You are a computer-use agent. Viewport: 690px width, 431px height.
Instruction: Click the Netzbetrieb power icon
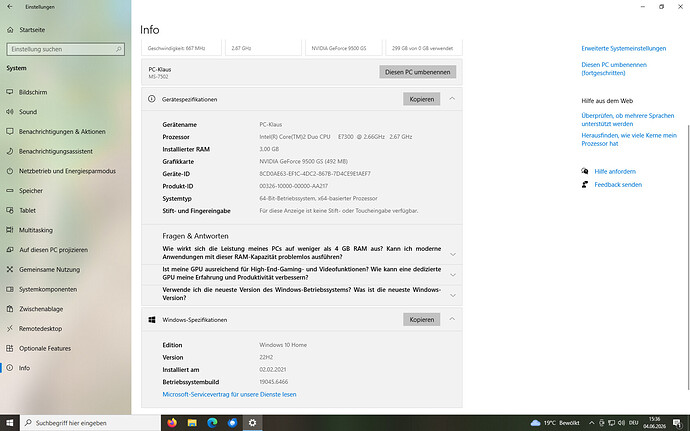pyautogui.click(x=10, y=171)
